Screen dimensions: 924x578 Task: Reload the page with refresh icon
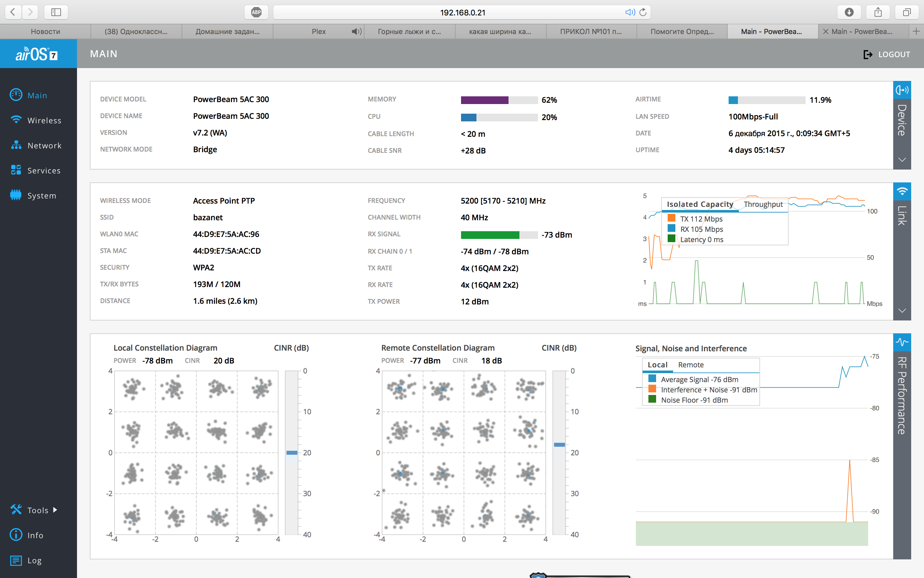643,12
